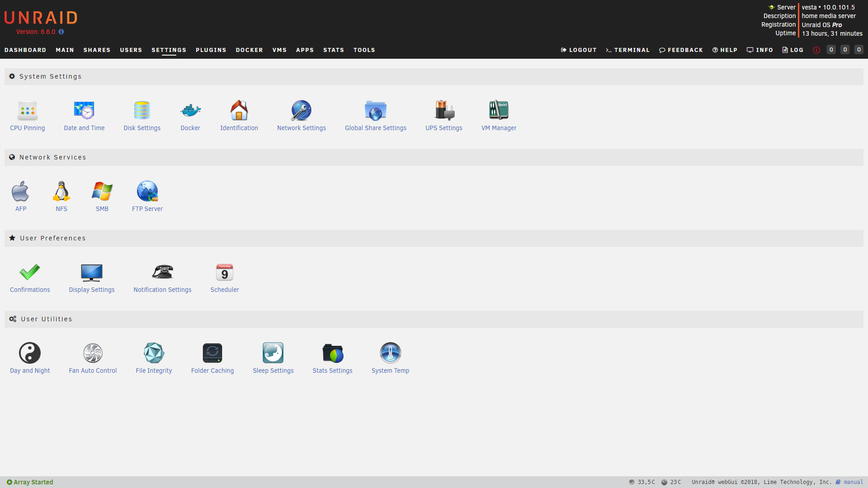
Task: Open the SMB Windows icon
Action: [102, 192]
